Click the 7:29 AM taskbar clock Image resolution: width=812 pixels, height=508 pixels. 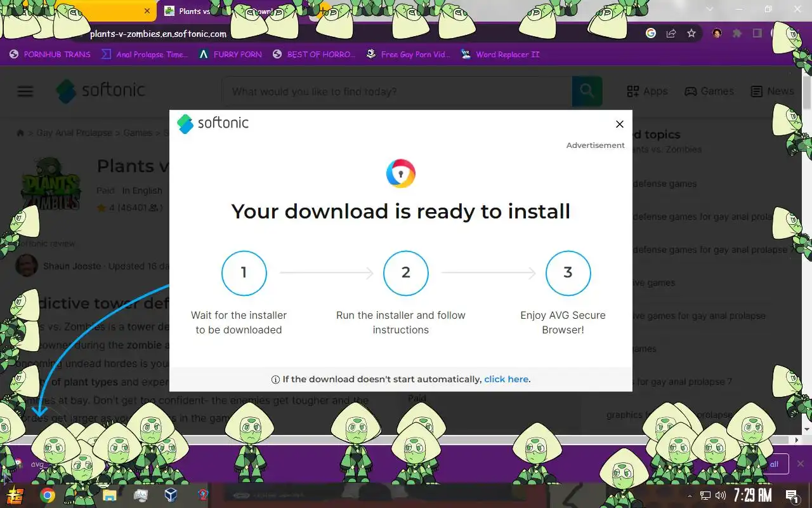coord(752,495)
